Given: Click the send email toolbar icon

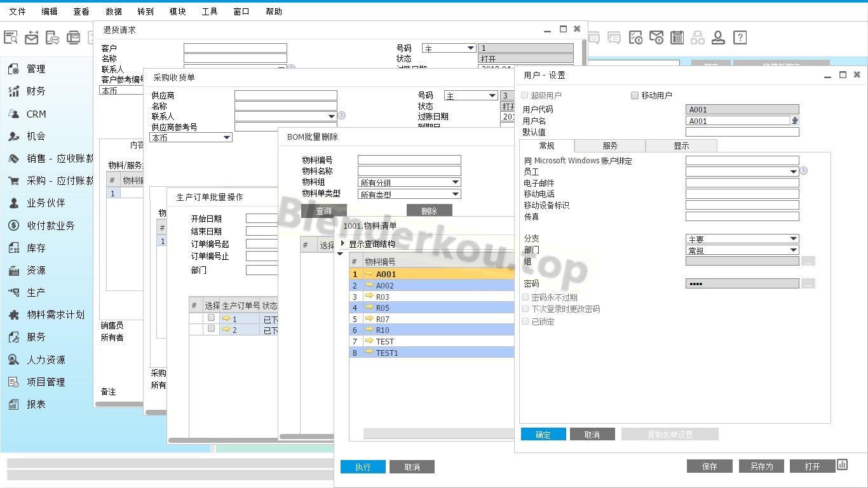Looking at the screenshot, I should (x=31, y=37).
